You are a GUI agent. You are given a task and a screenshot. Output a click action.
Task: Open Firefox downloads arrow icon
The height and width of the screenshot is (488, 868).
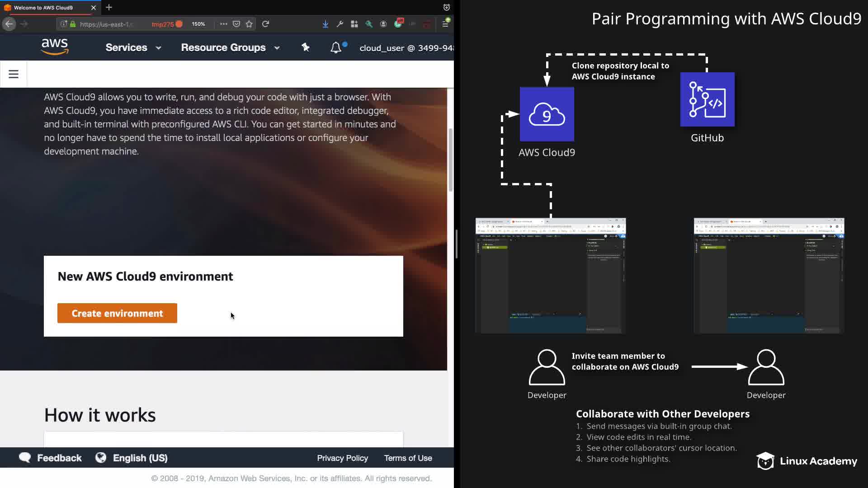tap(325, 24)
